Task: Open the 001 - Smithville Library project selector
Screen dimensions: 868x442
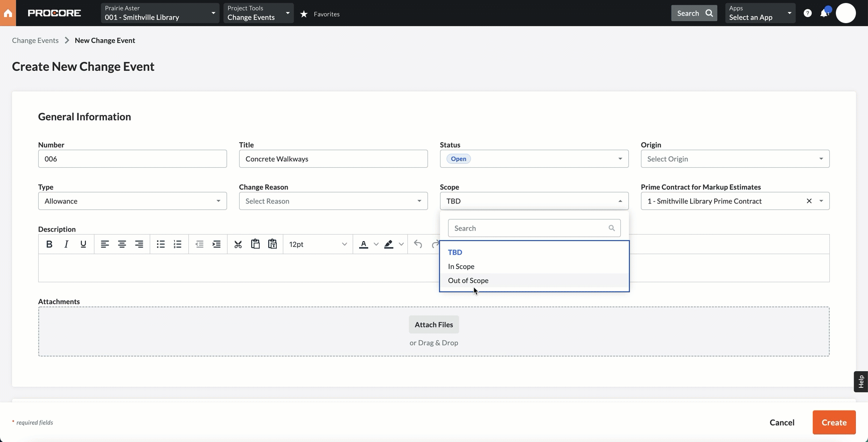Action: [160, 13]
